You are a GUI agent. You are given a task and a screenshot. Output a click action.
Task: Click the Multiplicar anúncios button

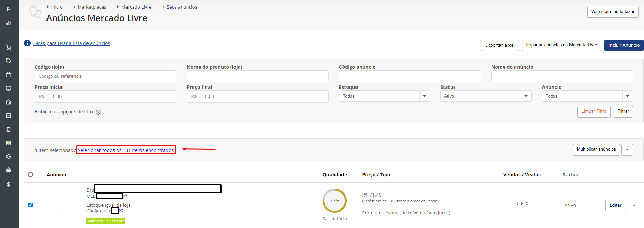pyautogui.click(x=596, y=149)
